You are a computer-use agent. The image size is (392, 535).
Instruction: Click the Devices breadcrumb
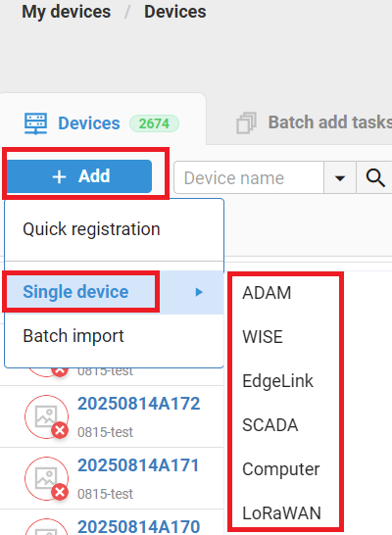point(175,12)
